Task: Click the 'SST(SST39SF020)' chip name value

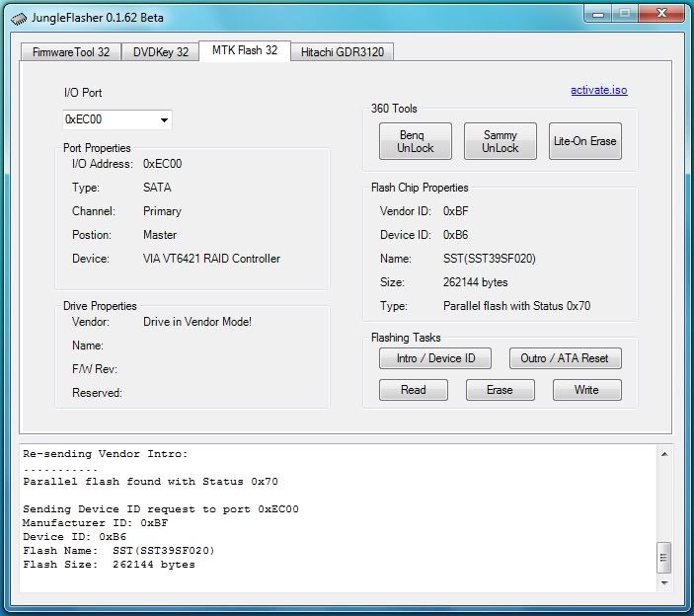Action: (489, 259)
